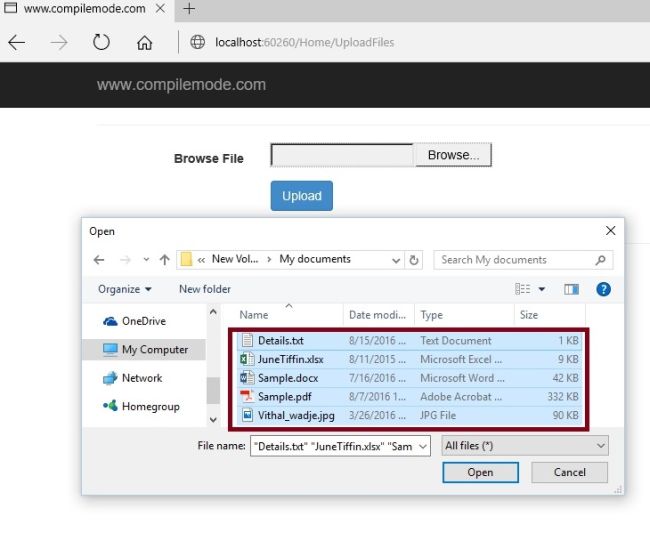Click the Sample.pdf Acrobat file icon
The height and width of the screenshot is (549, 650).
point(247,396)
